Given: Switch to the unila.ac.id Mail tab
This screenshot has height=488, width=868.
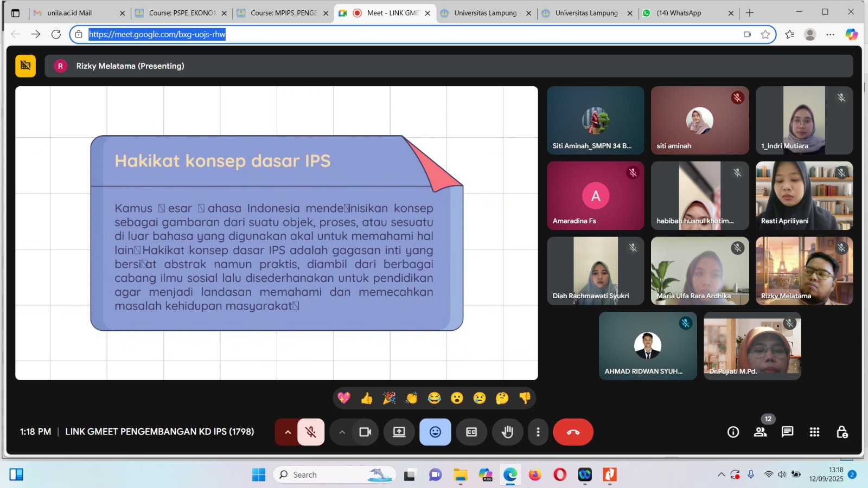Looking at the screenshot, I should (69, 13).
